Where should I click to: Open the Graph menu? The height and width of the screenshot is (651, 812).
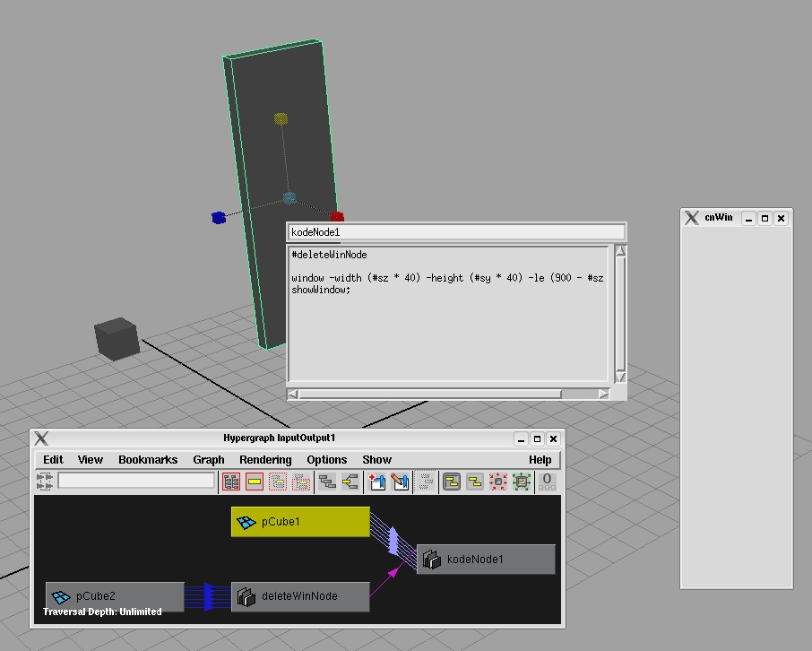209,460
